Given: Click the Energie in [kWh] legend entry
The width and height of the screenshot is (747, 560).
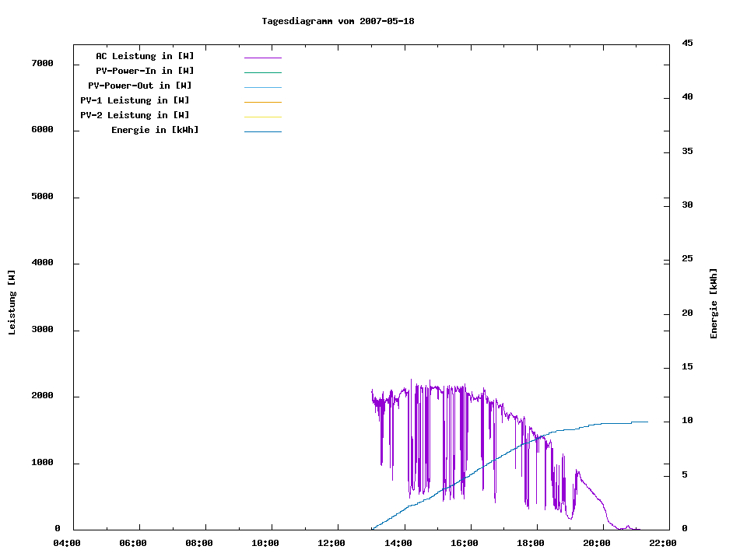Looking at the screenshot, I should click(155, 130).
